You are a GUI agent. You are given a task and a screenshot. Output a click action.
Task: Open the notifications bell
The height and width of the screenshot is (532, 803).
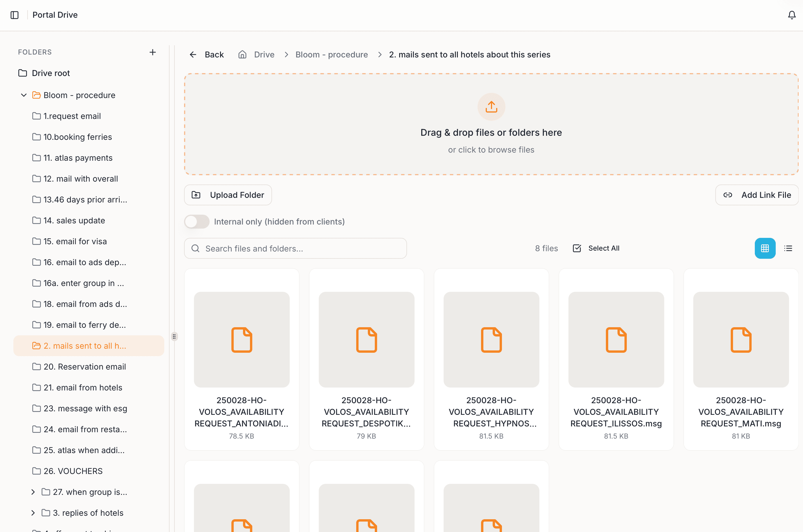coord(791,15)
